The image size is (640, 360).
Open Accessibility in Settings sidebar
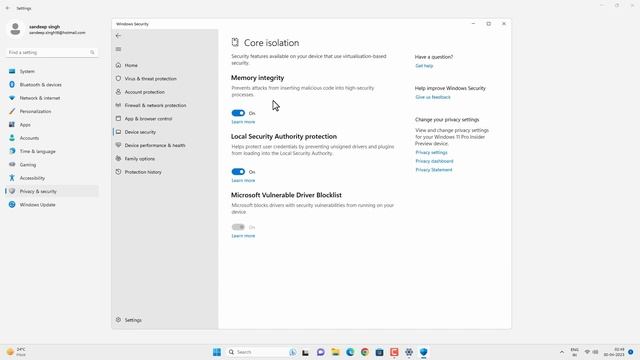[52, 178]
